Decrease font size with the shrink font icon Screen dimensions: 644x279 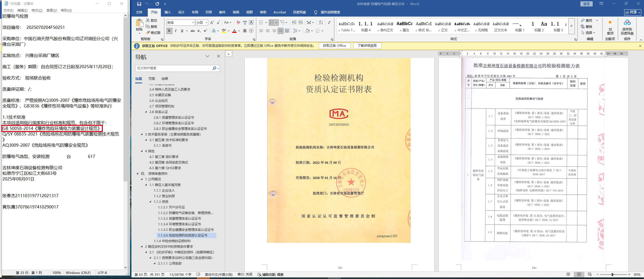[218, 22]
